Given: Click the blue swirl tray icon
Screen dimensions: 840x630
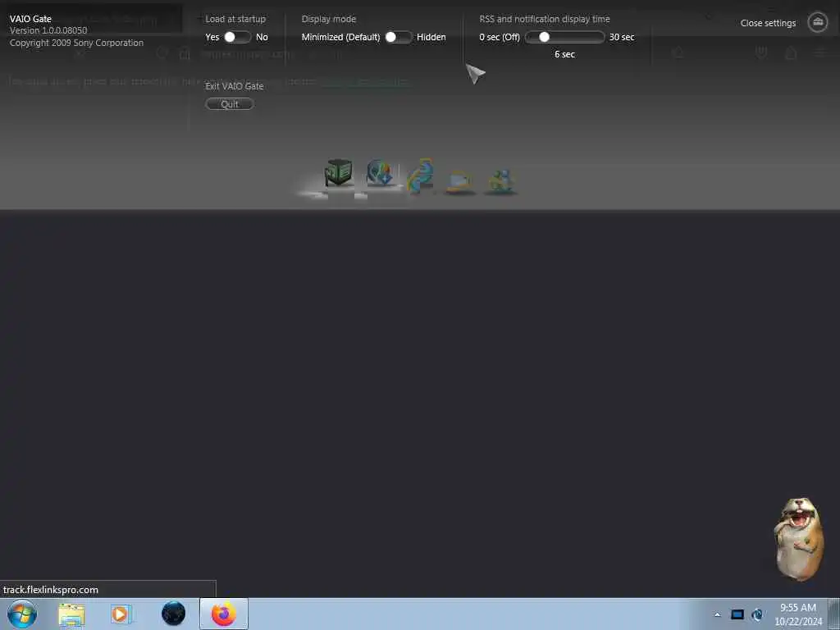Looking at the screenshot, I should 757,614.
